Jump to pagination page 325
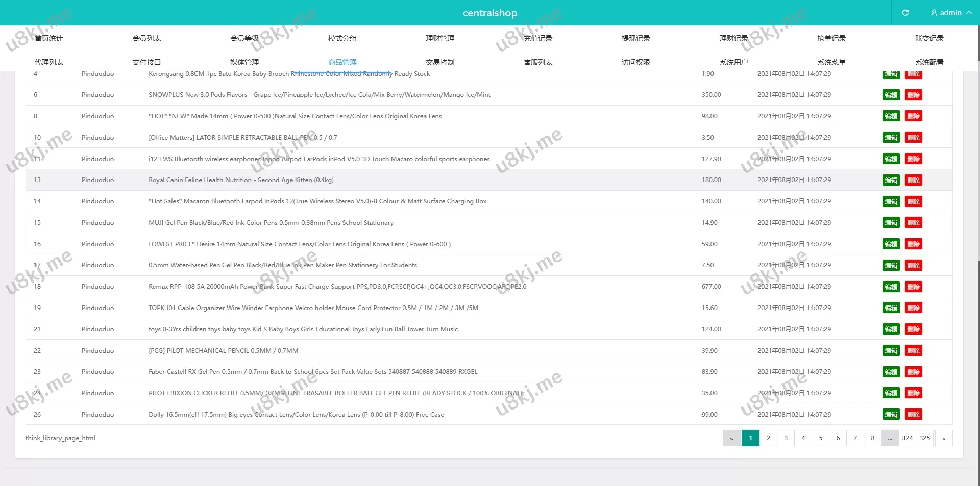Screen dimensions: 980x486 [x=924, y=438]
